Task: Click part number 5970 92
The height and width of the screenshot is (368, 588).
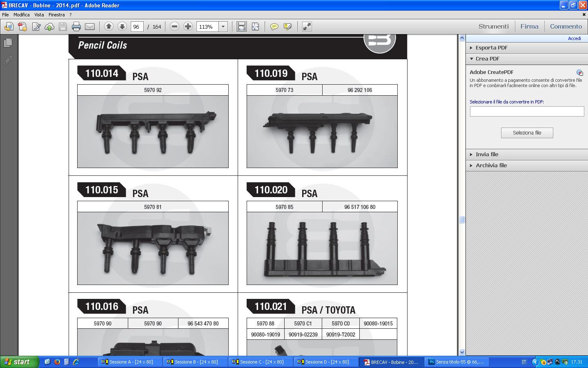Action: [x=153, y=90]
